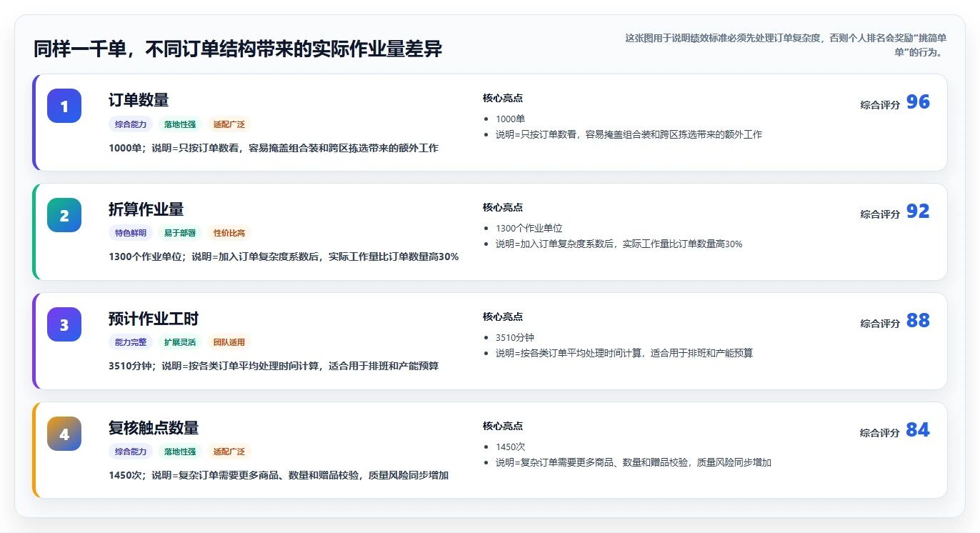Click the bullet 说明=复杂订单需要更多商品 under 核心亮点

634,462
